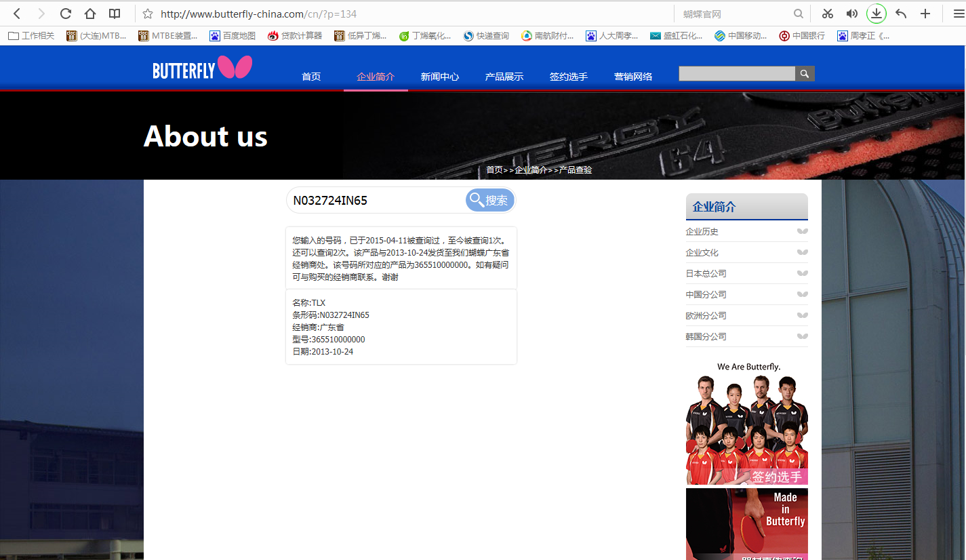
Task: Open the scissors screenshot tool
Action: coord(828,14)
